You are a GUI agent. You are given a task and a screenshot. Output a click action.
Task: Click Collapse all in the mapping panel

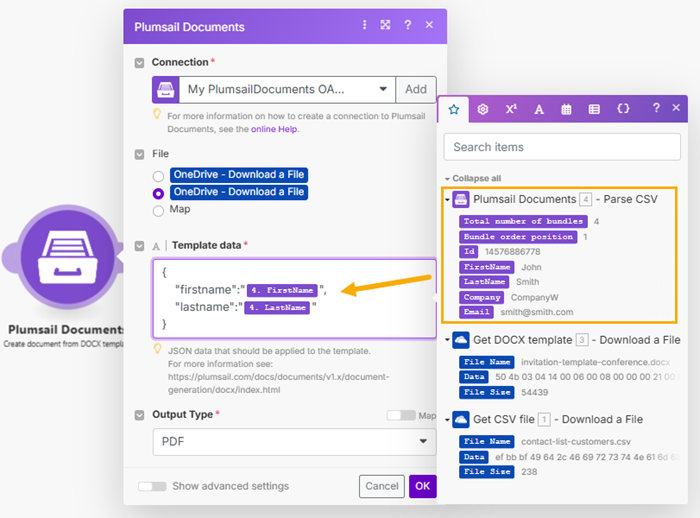pyautogui.click(x=476, y=178)
